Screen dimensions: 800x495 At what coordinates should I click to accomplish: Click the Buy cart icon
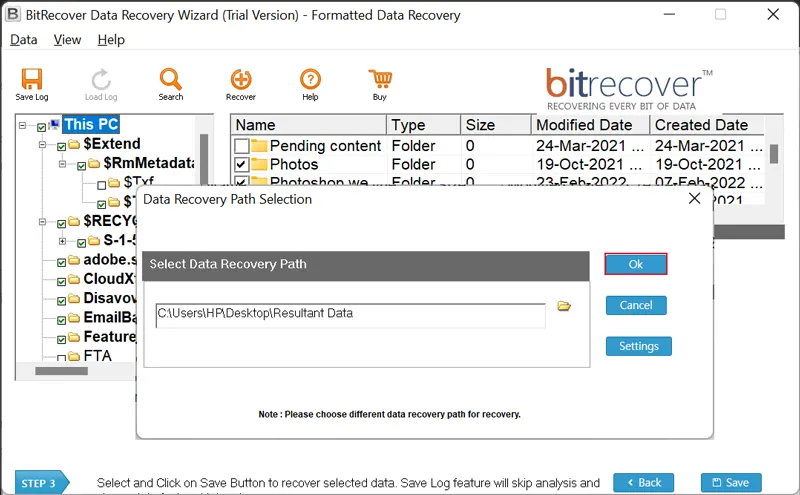(x=380, y=84)
